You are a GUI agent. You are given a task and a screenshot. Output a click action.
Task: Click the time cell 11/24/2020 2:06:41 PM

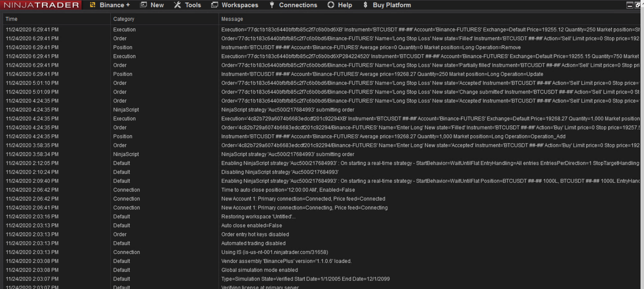click(32, 208)
